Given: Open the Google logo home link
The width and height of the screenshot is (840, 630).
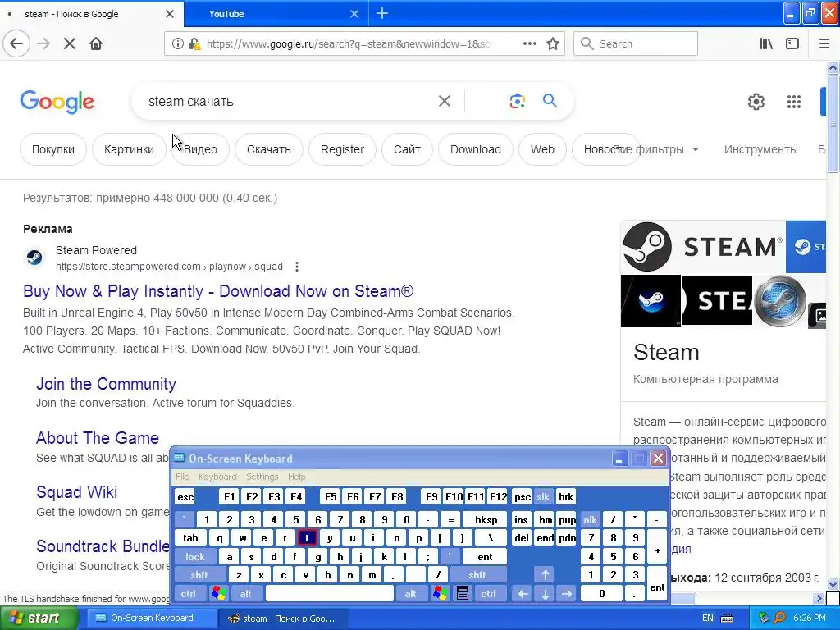Looking at the screenshot, I should [57, 102].
